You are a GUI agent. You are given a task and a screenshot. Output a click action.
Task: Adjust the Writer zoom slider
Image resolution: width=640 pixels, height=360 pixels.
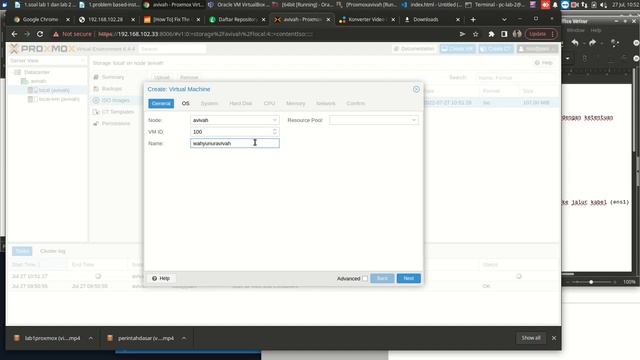[591, 282]
